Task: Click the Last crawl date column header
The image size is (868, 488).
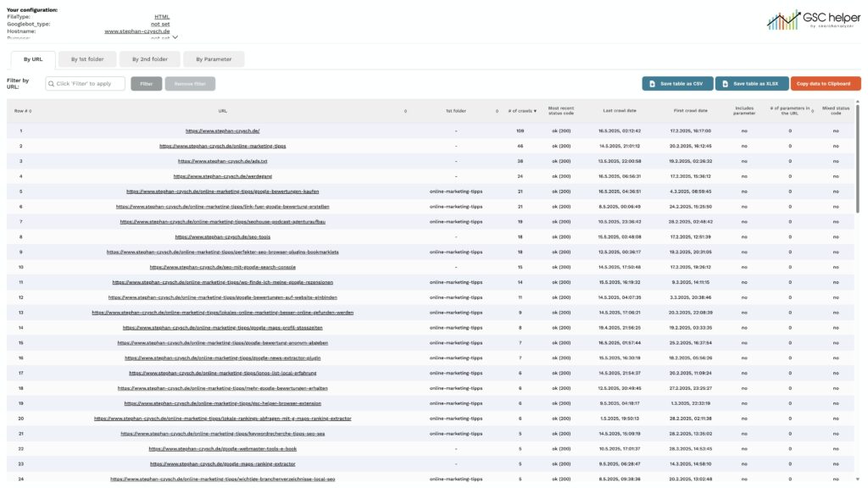Action: pos(620,111)
